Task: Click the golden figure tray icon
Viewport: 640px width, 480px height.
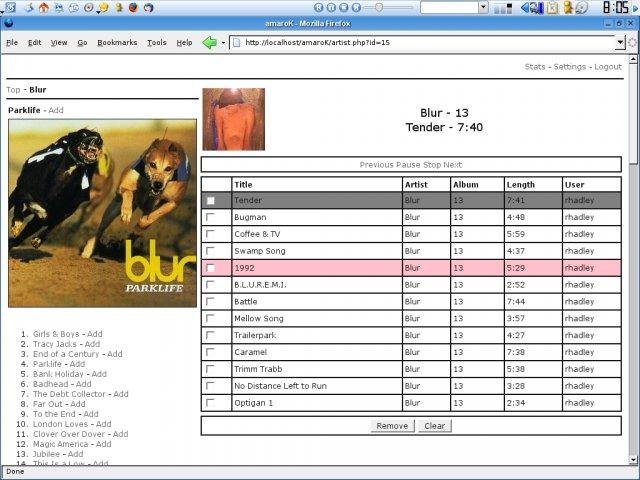Action: click(568, 7)
